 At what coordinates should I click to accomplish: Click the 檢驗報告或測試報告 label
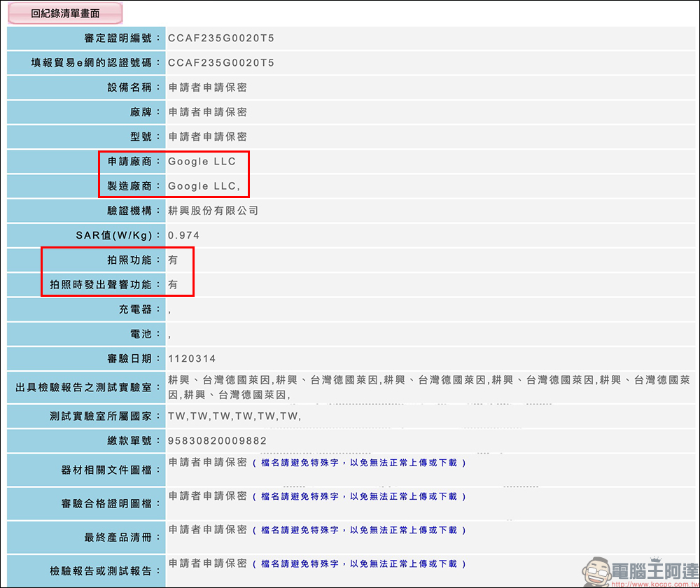pos(106,571)
